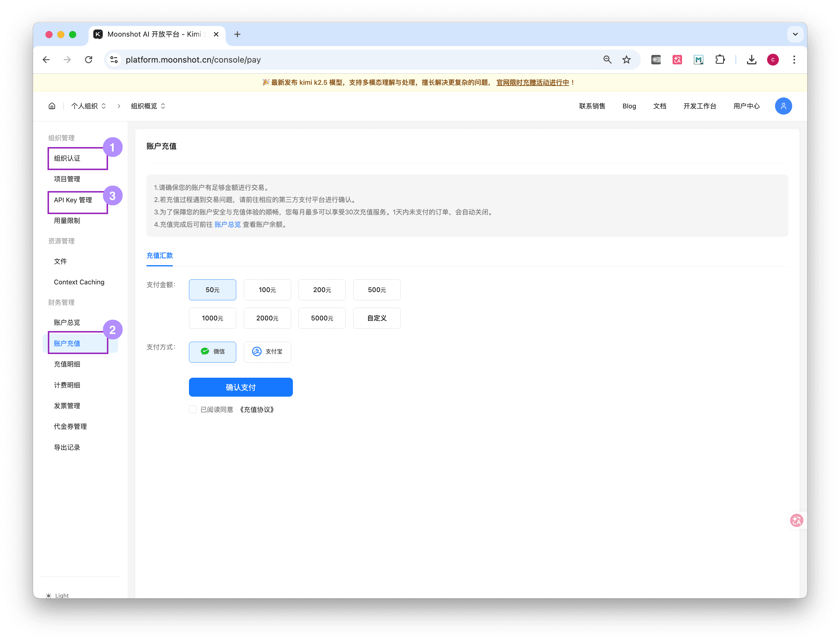
Task: Select WeChat as payment method
Action: point(212,352)
